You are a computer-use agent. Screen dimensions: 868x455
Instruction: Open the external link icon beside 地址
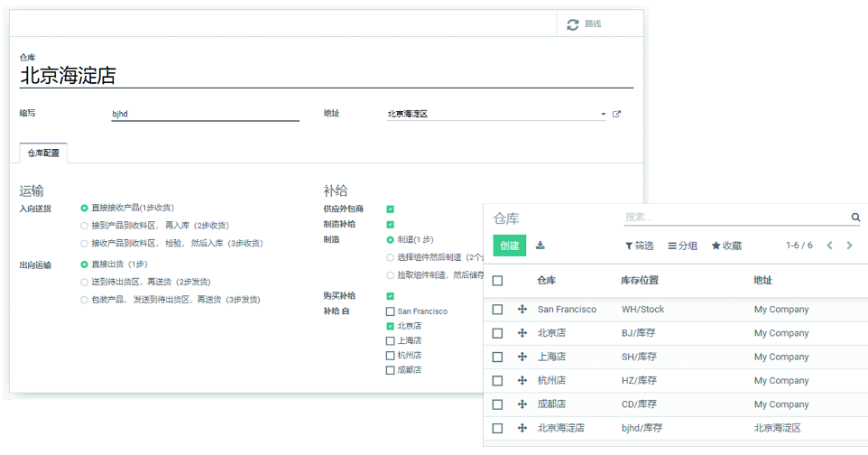point(617,115)
